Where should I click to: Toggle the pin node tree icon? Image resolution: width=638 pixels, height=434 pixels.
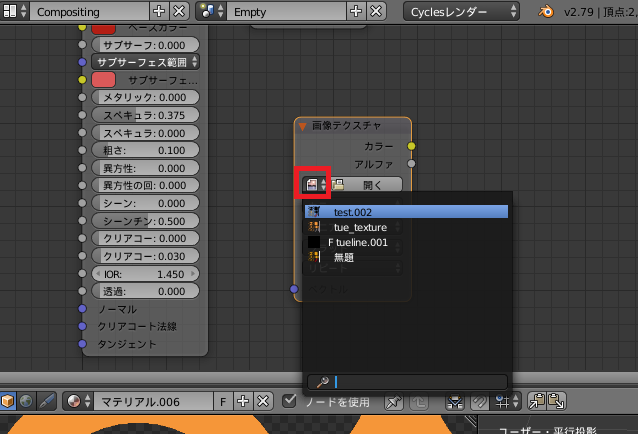(x=393, y=402)
